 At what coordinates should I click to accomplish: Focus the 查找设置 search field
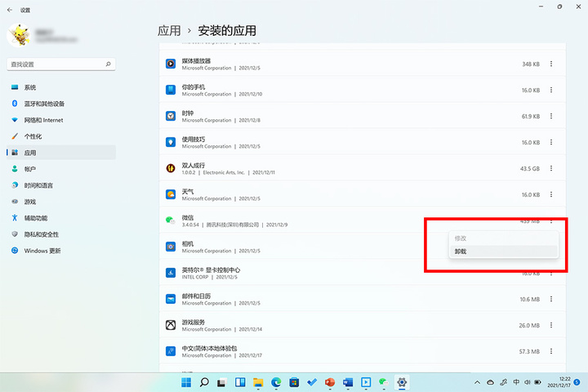[61, 65]
